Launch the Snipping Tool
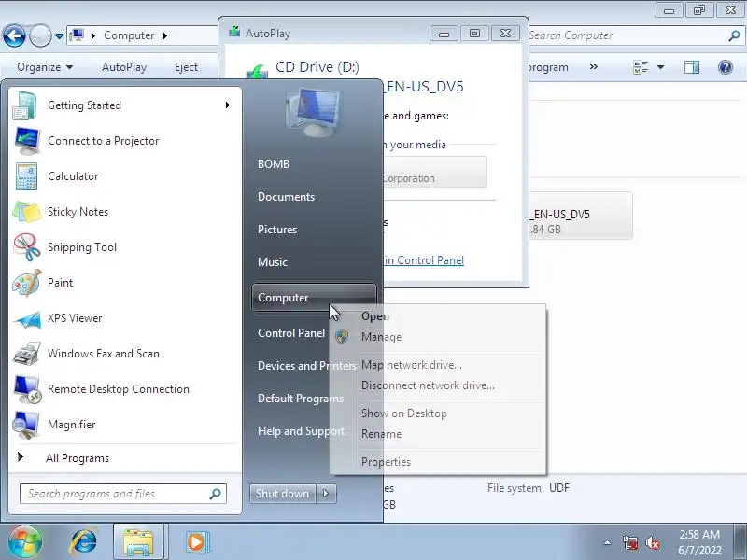The height and width of the screenshot is (560, 747). coord(125,247)
